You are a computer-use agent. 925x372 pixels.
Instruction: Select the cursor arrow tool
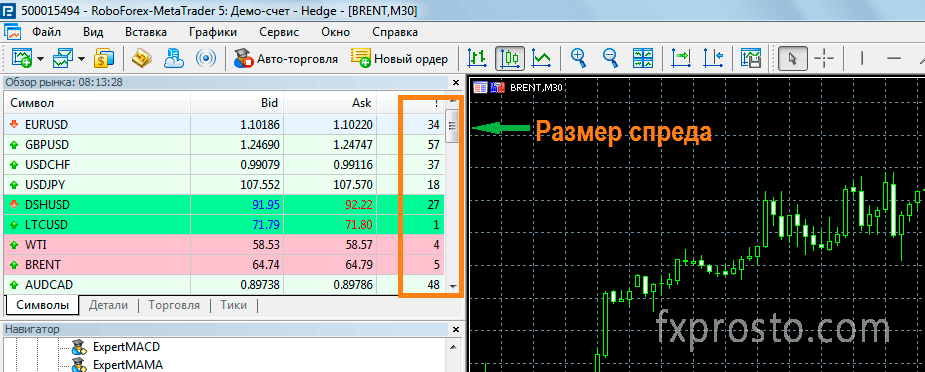tap(792, 58)
